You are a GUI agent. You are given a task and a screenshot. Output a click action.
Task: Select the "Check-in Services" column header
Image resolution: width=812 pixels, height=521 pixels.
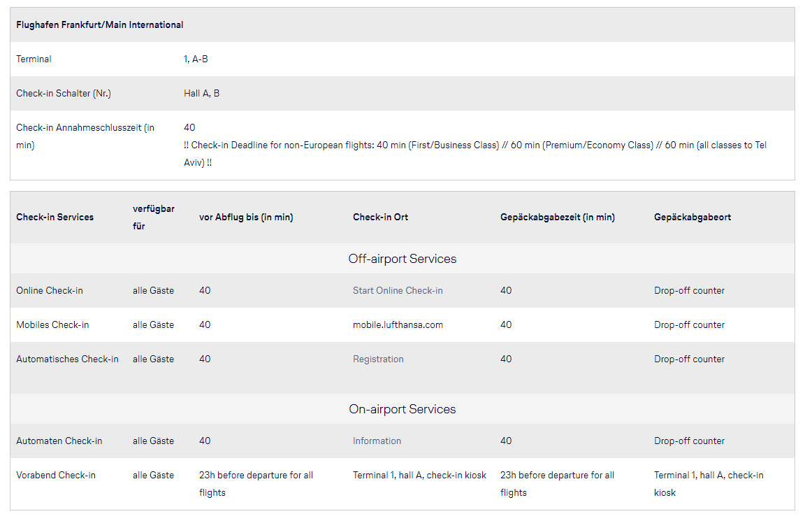tap(55, 217)
